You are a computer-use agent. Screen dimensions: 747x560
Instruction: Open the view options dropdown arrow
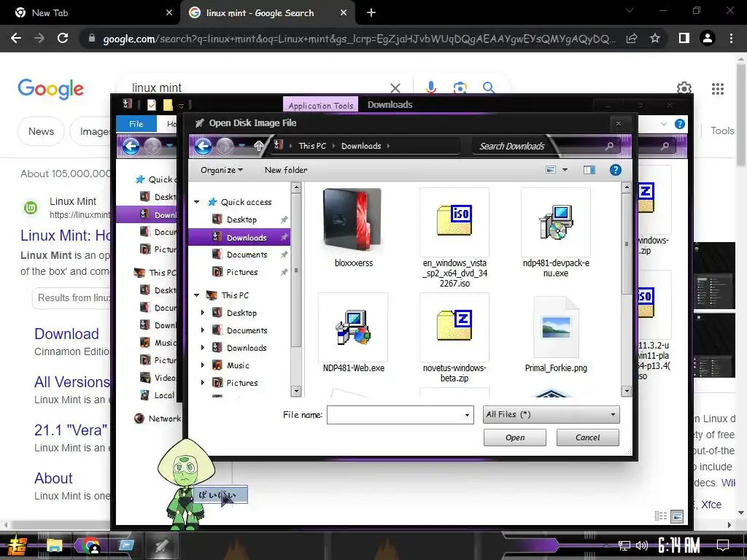click(x=565, y=170)
